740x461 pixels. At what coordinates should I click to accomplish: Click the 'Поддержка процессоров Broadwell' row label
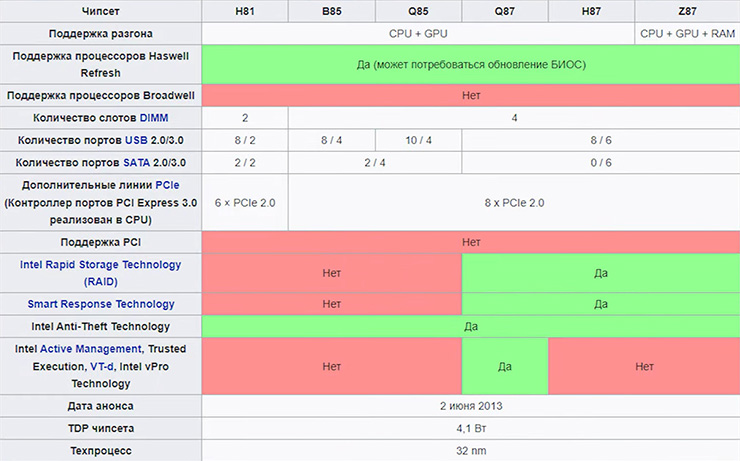(101, 96)
